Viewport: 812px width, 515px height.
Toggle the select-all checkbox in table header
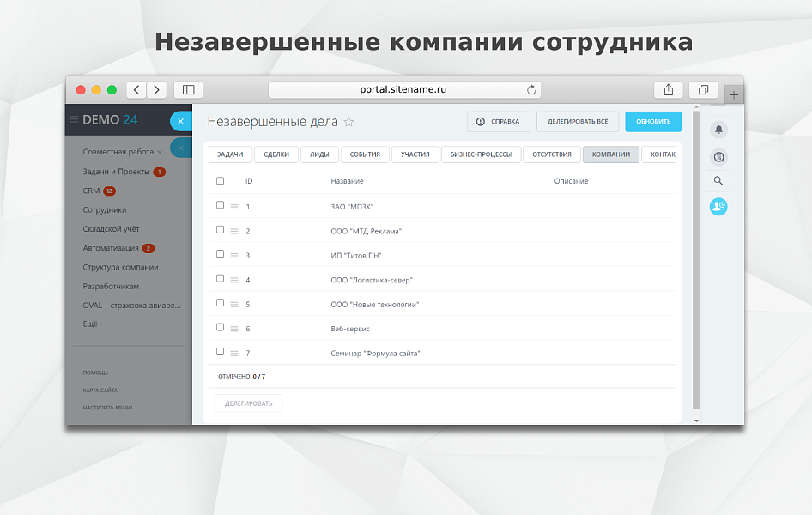pos(221,181)
